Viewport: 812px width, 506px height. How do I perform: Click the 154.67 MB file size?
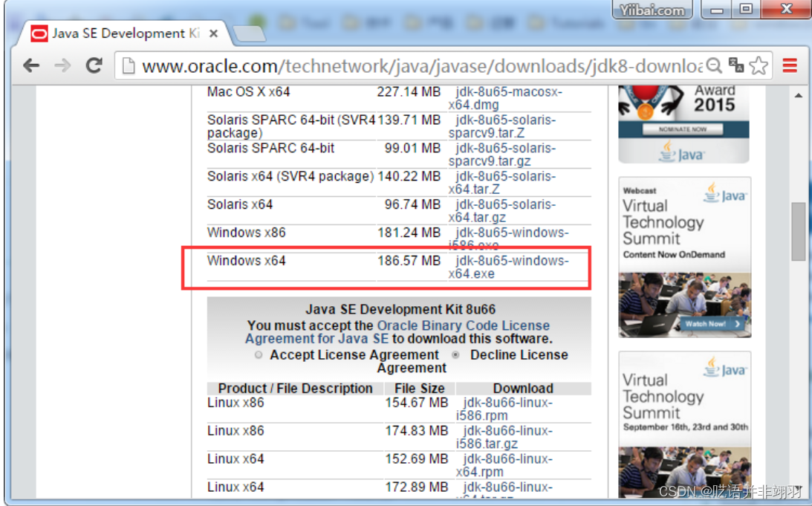click(x=416, y=403)
